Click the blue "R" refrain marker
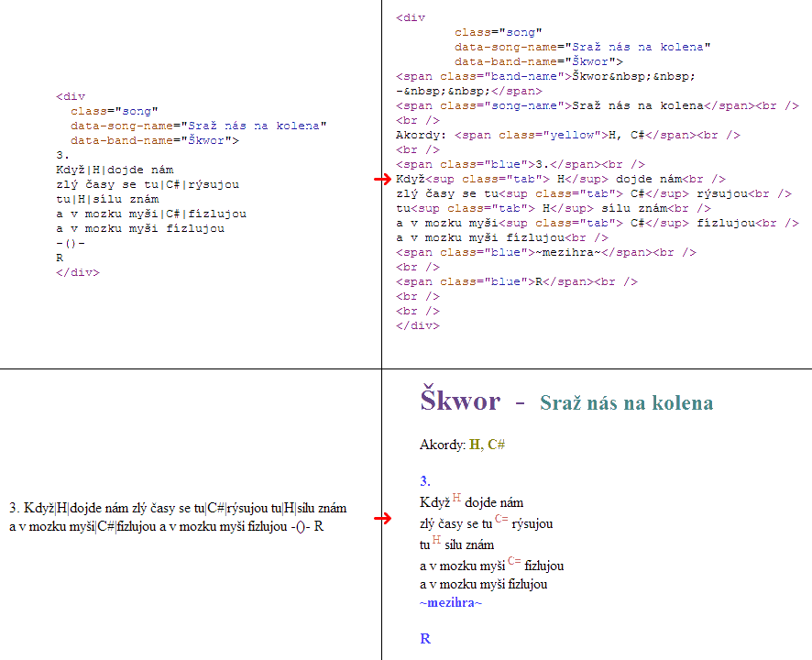This screenshot has height=660, width=812. (424, 638)
